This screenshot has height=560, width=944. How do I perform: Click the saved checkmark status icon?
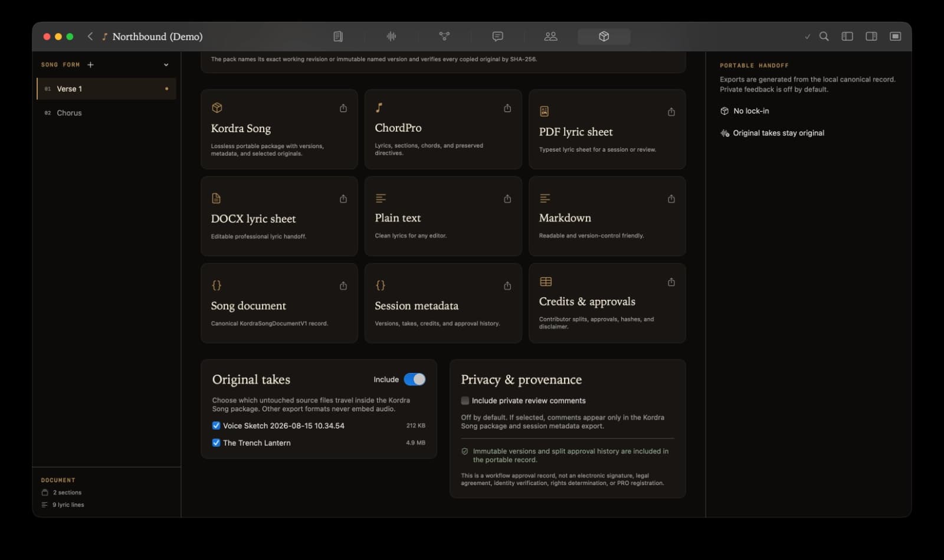click(x=807, y=37)
